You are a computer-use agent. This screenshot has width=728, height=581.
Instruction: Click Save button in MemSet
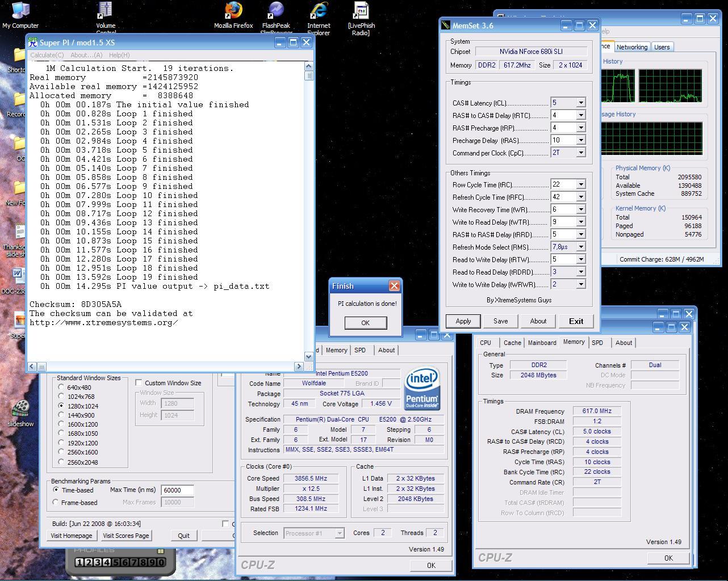pyautogui.click(x=500, y=321)
